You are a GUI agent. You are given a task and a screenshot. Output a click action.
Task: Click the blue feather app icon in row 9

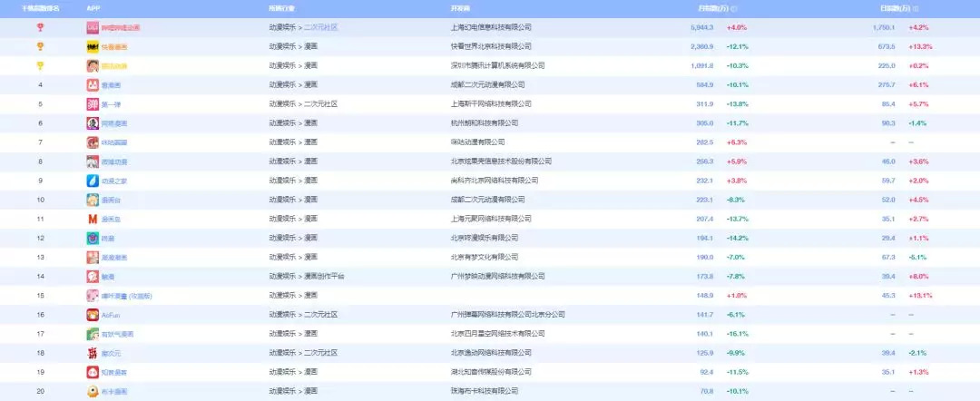(93, 181)
